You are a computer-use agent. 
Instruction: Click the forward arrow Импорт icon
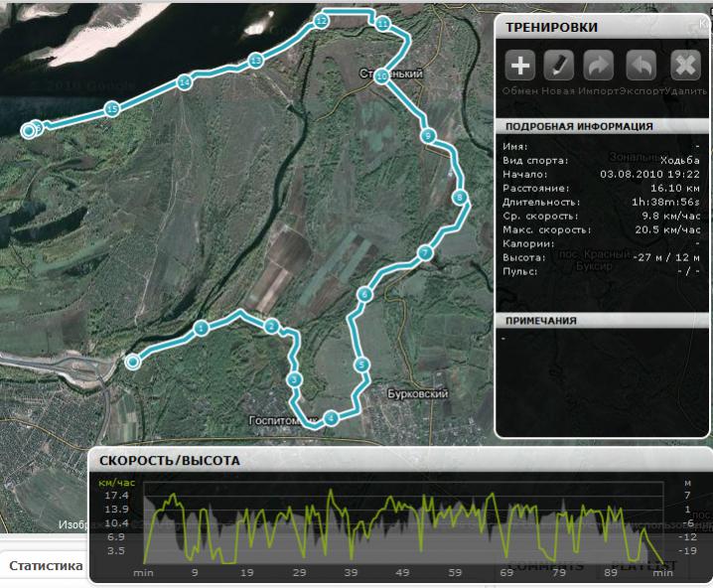(x=599, y=66)
